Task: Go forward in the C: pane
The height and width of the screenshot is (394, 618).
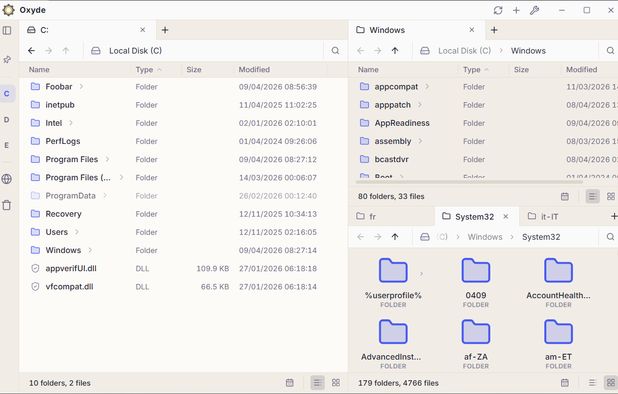Action: [48, 50]
